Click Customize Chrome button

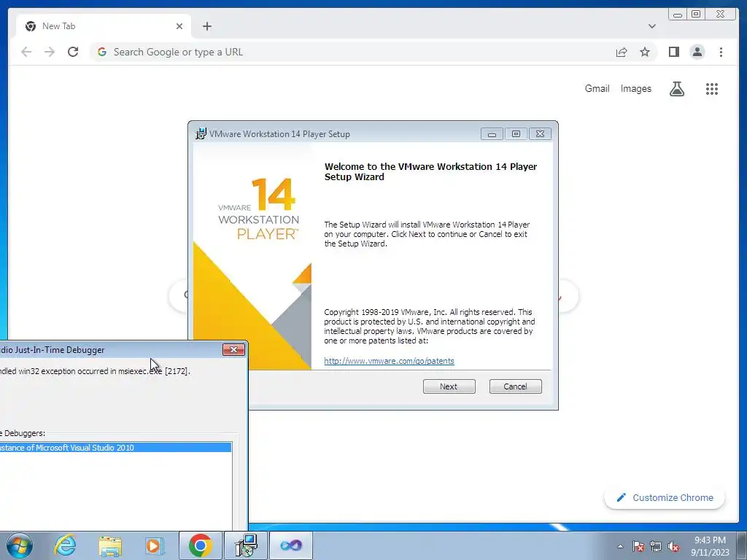coord(665,497)
